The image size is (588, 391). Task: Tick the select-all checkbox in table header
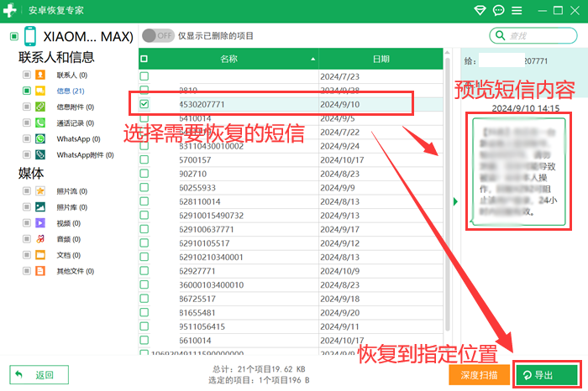pyautogui.click(x=144, y=59)
